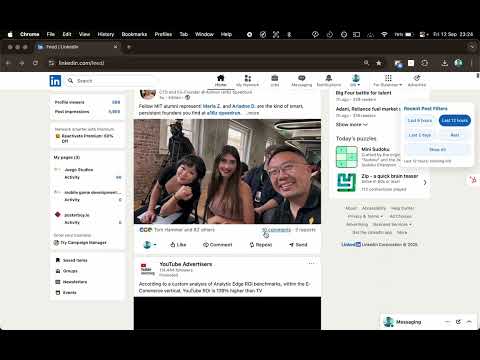The width and height of the screenshot is (480, 360).
Task: Open the Zip puzzle thumbnail
Action: 347,182
